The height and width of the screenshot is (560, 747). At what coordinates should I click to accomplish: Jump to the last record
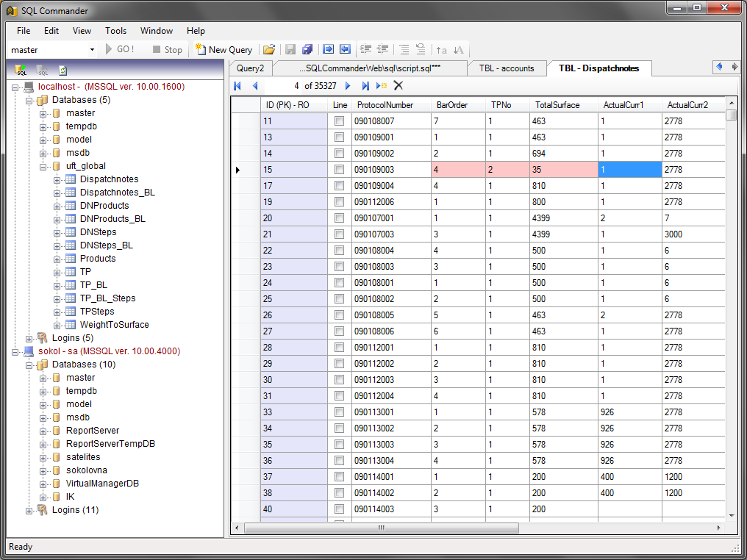point(365,86)
